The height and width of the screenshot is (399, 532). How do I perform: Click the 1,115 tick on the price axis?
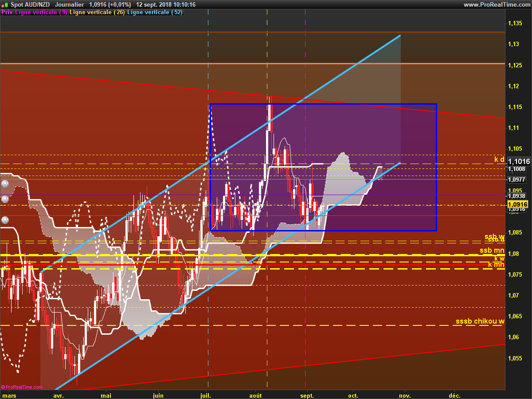click(x=515, y=107)
